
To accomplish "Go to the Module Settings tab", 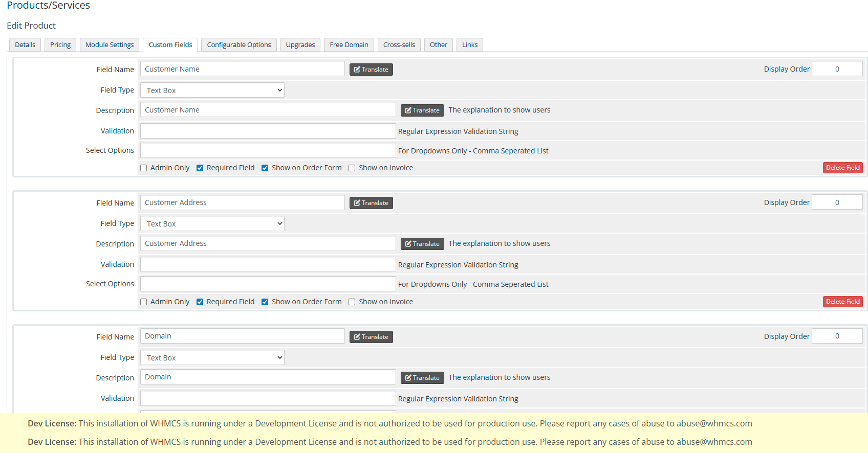I will [x=110, y=45].
